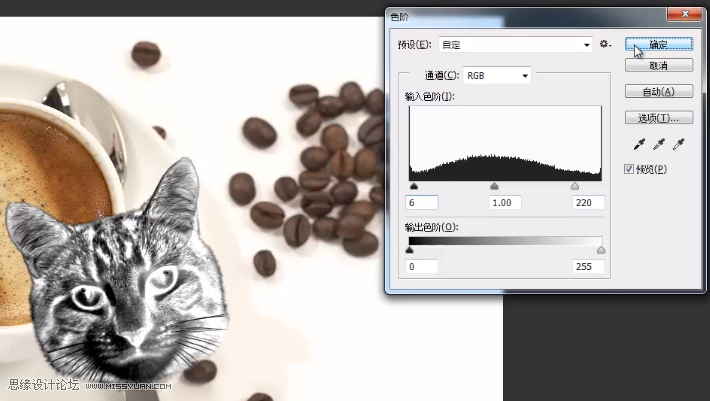Click the output white level slider
This screenshot has height=401, width=710.
pos(601,250)
